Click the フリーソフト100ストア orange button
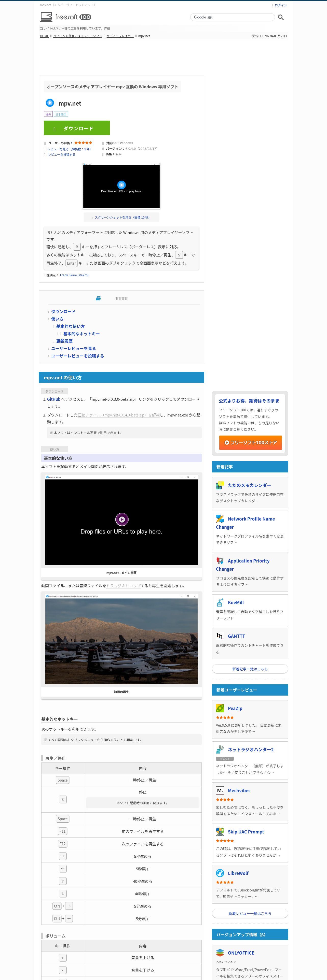The height and width of the screenshot is (980, 327). click(x=251, y=442)
